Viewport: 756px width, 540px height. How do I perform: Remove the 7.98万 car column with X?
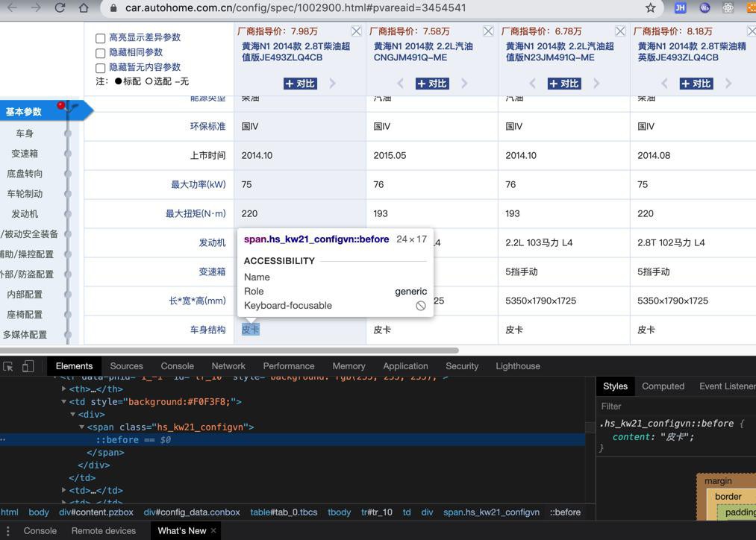pyautogui.click(x=356, y=31)
